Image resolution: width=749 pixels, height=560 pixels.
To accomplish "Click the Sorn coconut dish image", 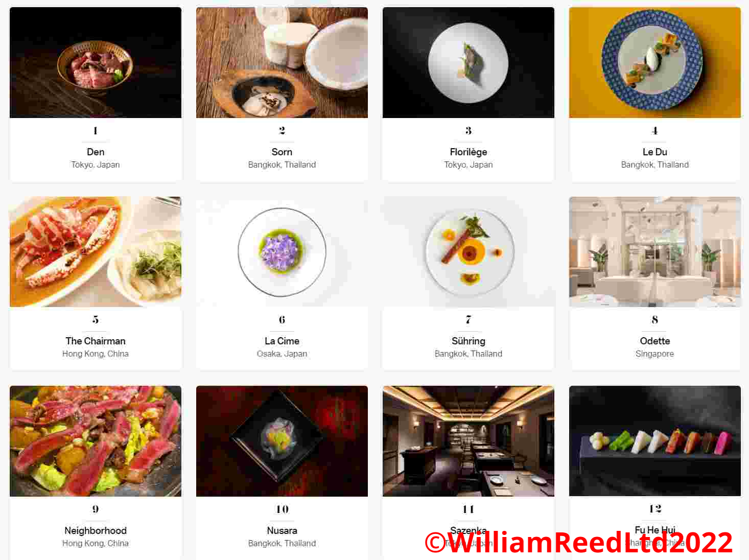I will coord(282,62).
